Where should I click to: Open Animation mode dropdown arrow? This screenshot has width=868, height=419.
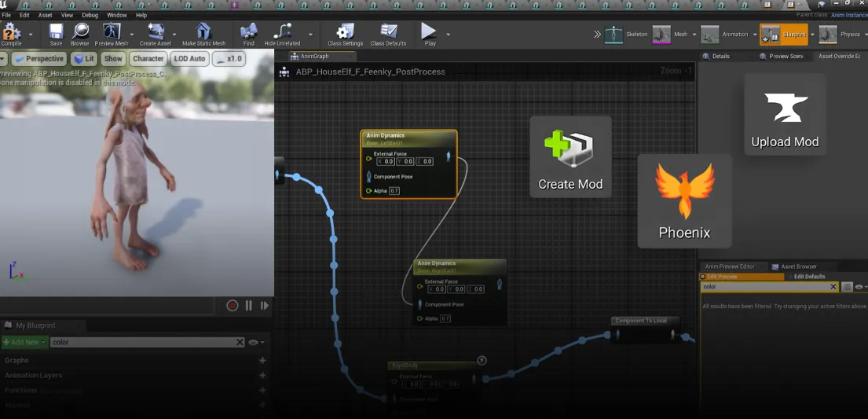753,35
